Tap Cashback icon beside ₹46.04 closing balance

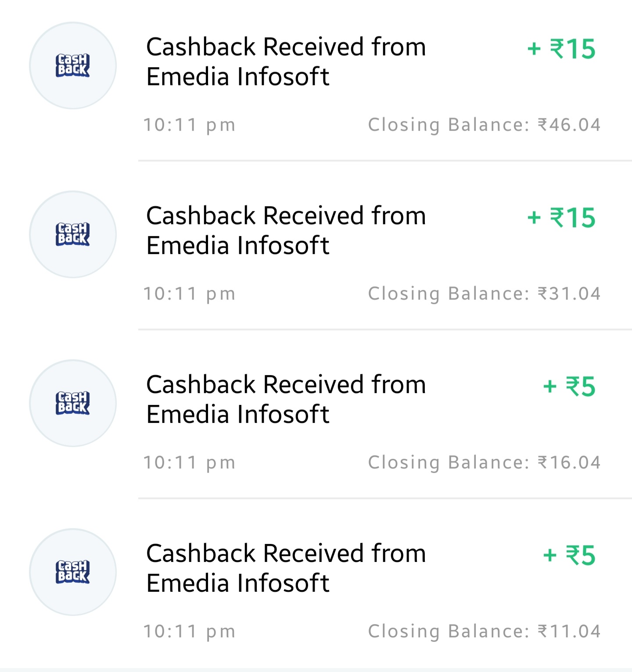(73, 66)
